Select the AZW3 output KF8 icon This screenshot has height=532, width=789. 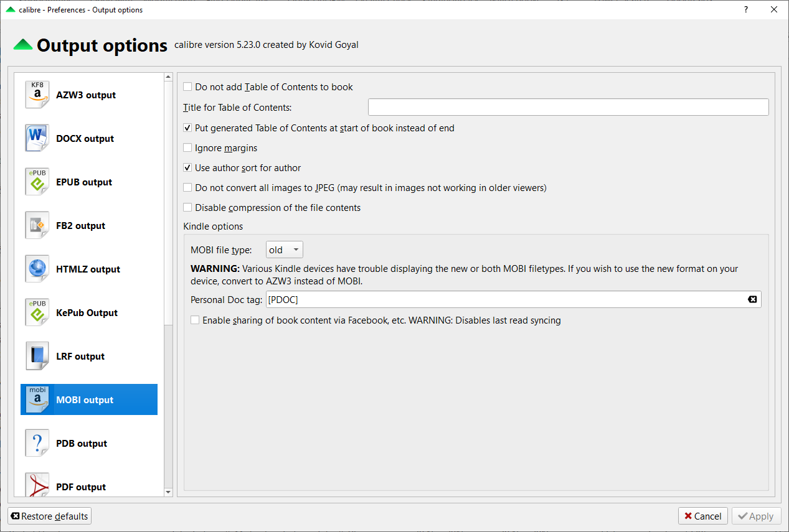[x=37, y=95]
